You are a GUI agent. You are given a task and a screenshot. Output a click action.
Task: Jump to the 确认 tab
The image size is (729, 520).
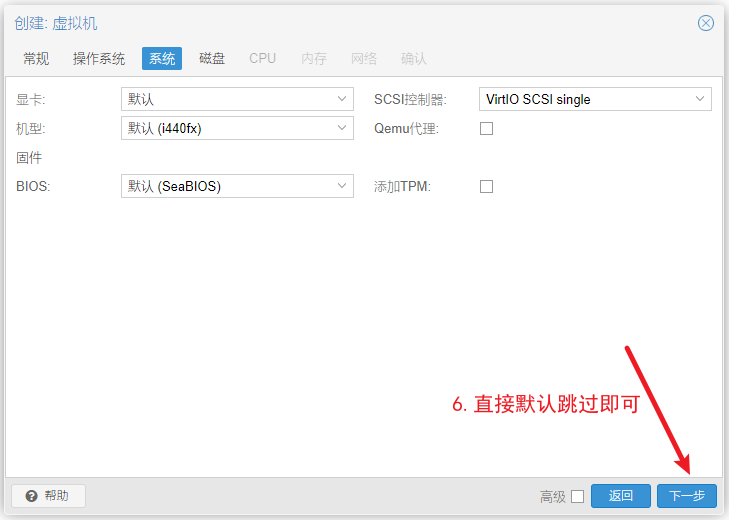414,59
